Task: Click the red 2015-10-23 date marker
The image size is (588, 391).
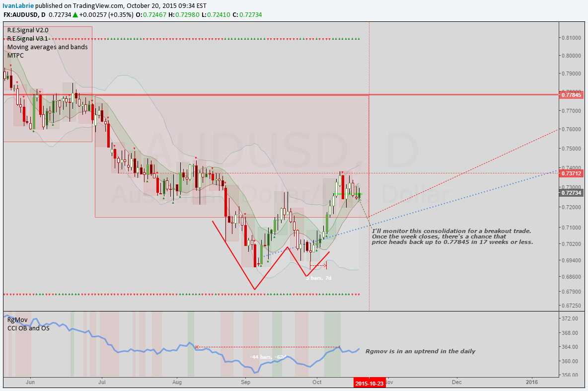Action: click(369, 383)
